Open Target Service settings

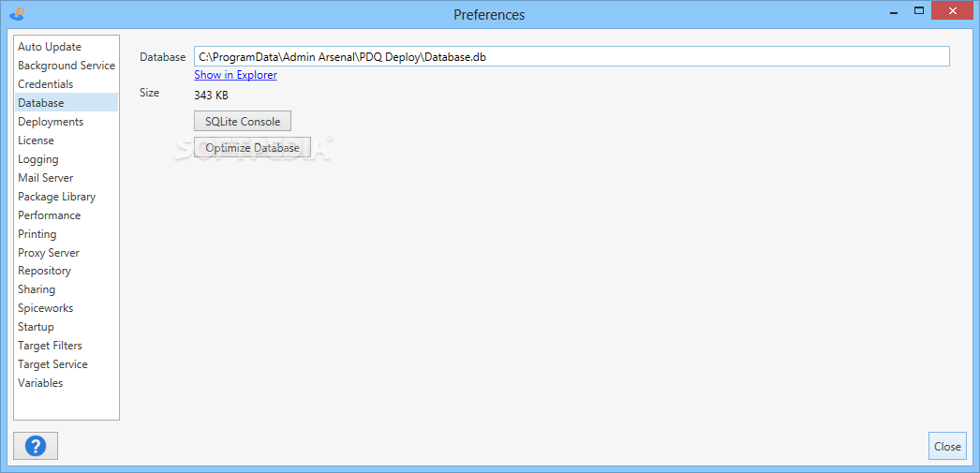[67, 365]
